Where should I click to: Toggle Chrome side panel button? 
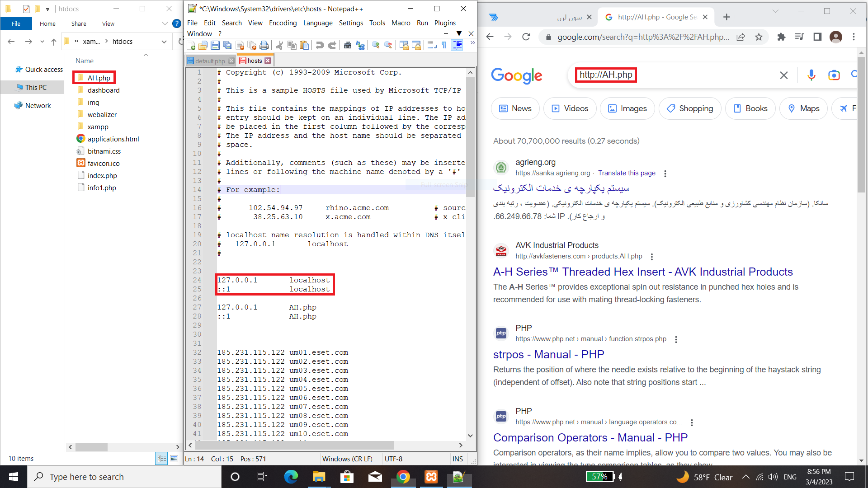[x=817, y=37]
